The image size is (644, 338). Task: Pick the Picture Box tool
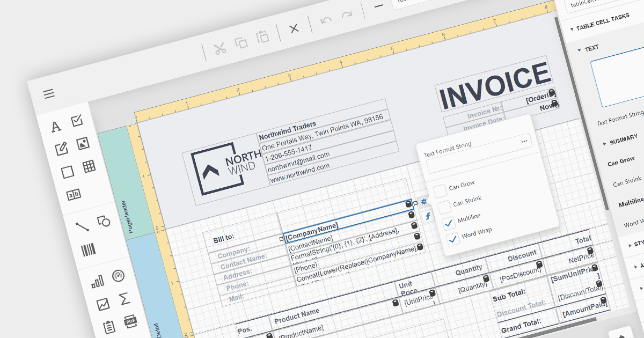pyautogui.click(x=83, y=144)
